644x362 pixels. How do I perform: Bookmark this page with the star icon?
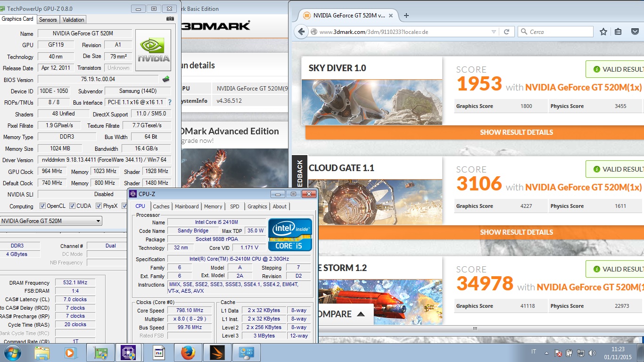coord(603,32)
